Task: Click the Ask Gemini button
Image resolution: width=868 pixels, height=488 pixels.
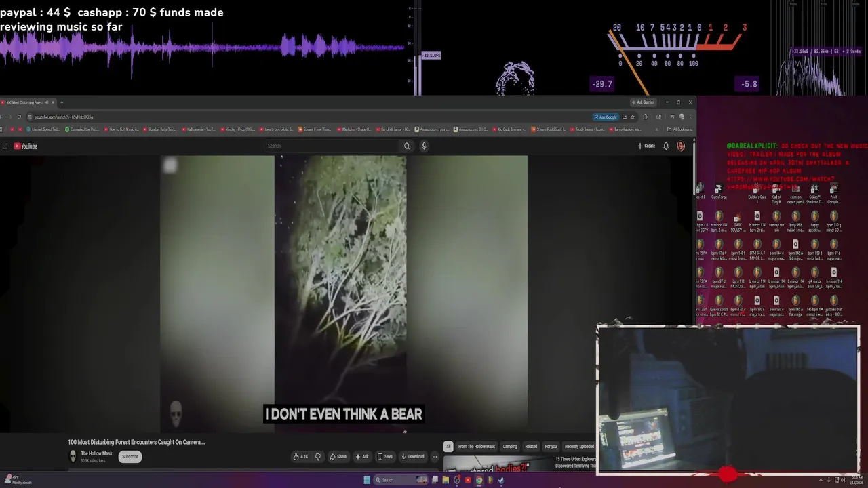Action: [x=642, y=102]
